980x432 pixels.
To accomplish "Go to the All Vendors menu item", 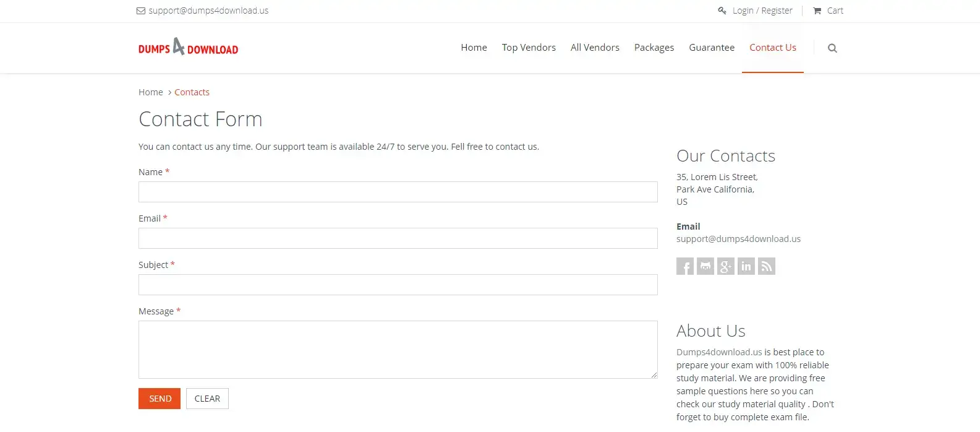I will pos(594,48).
